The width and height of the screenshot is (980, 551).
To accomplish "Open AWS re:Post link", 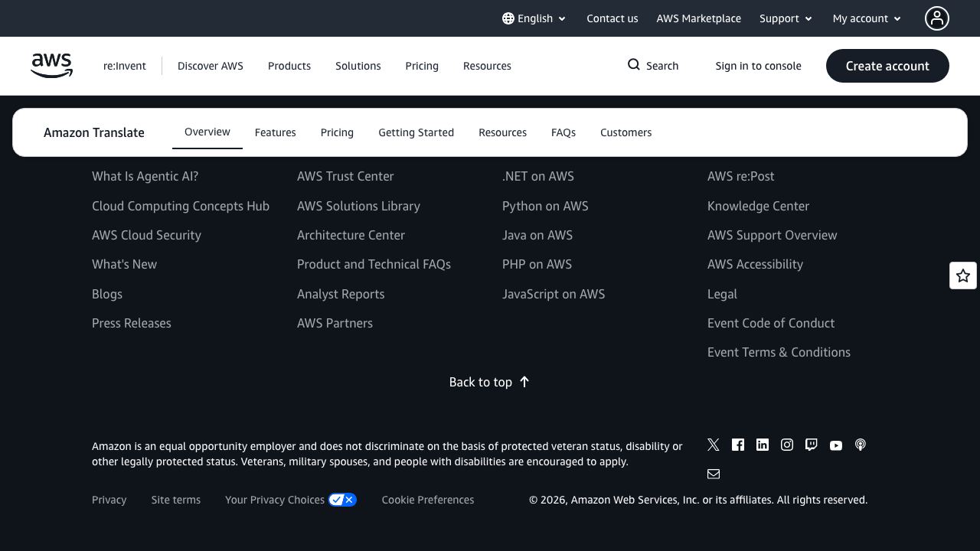I will (x=741, y=176).
